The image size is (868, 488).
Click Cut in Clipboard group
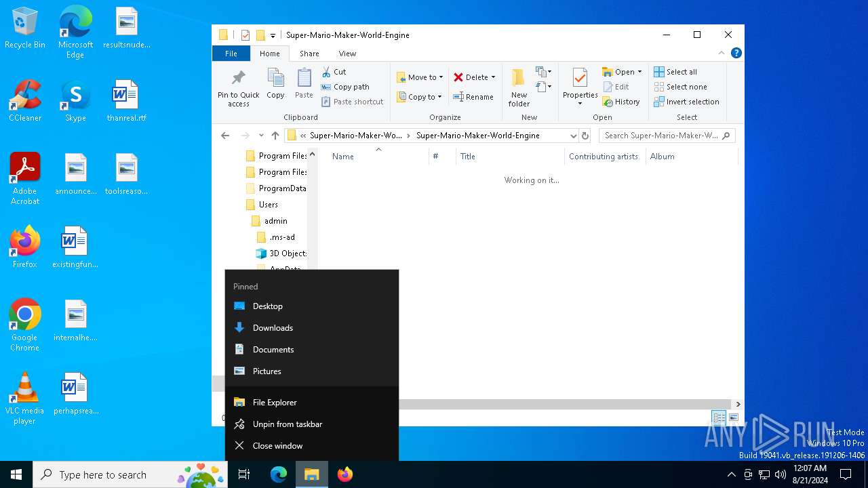tap(334, 72)
